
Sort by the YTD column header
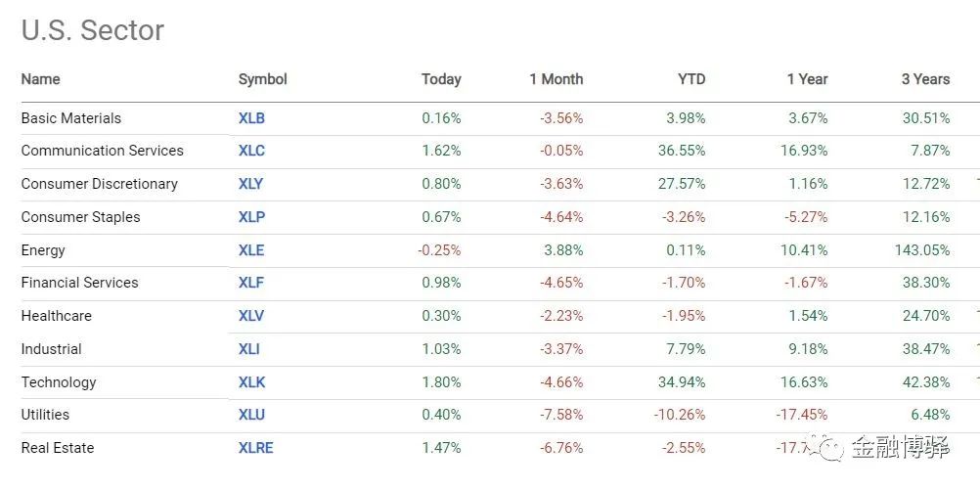(690, 79)
